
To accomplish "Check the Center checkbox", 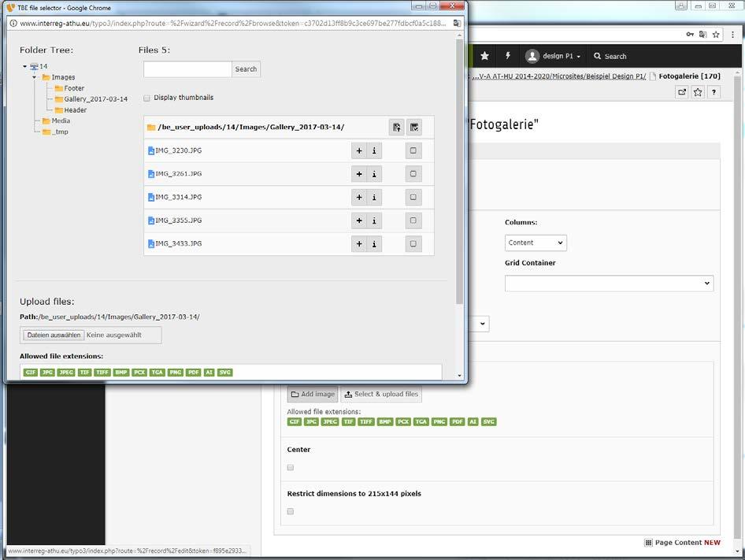I will (291, 468).
